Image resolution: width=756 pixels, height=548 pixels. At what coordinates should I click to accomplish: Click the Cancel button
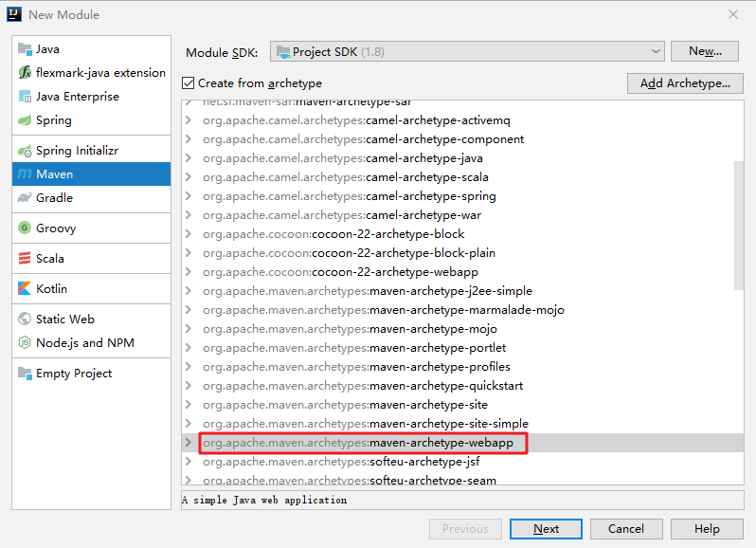(626, 529)
